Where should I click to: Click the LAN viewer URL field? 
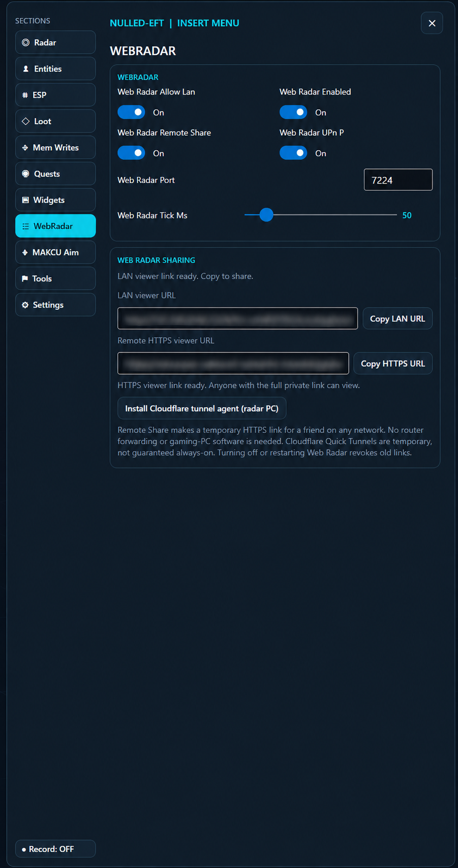tap(237, 319)
